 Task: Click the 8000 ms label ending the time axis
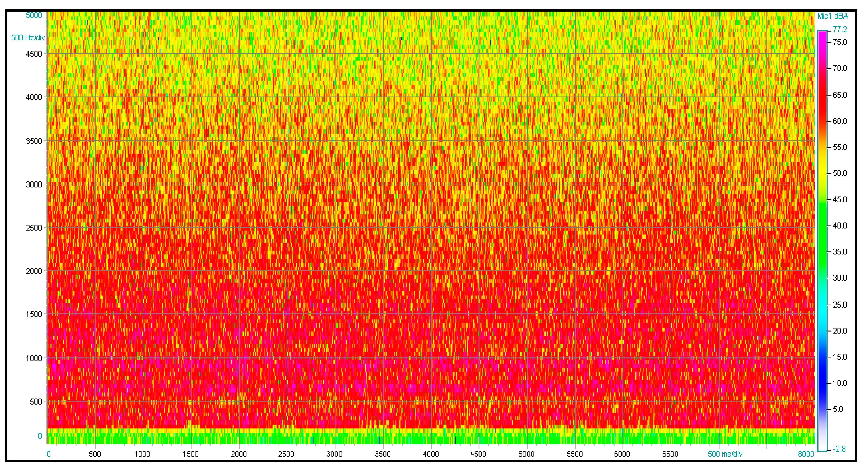coord(806,454)
